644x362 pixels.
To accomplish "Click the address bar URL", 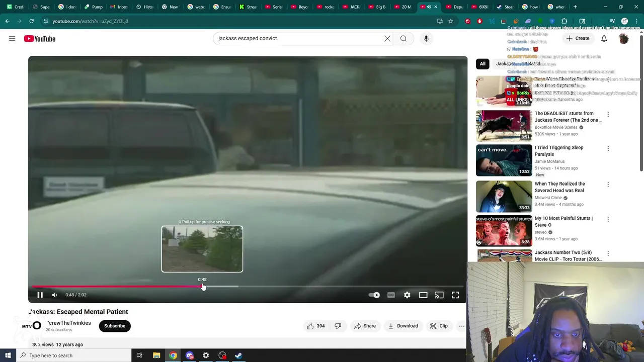I will click(x=91, y=21).
